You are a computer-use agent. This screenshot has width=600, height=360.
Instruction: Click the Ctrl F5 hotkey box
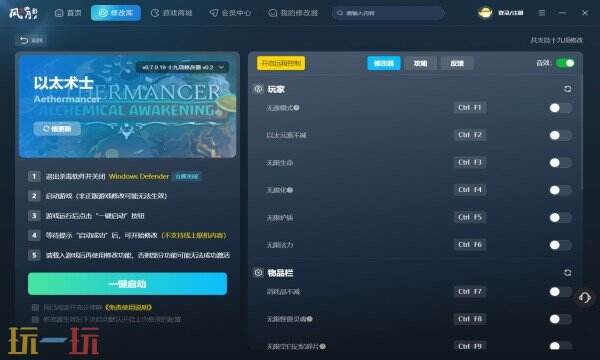click(x=470, y=217)
